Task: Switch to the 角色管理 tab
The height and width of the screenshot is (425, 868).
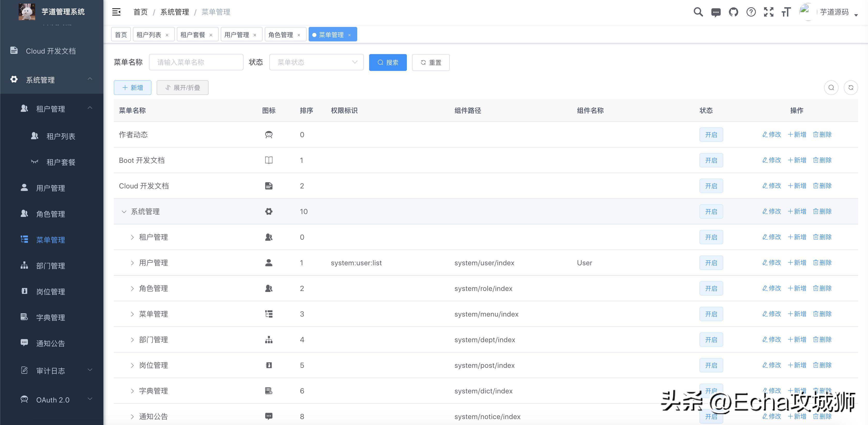Action: (281, 34)
